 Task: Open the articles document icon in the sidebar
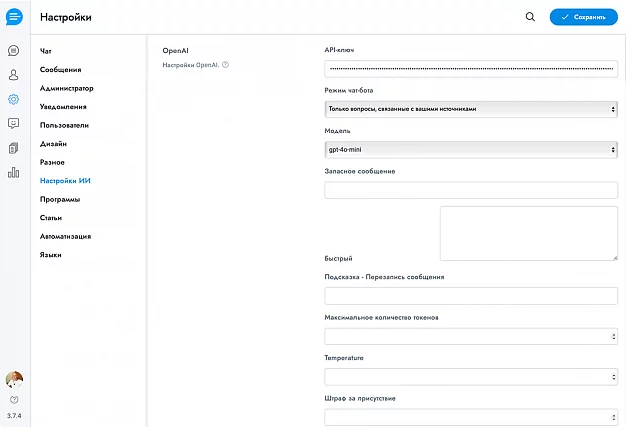tap(13, 148)
